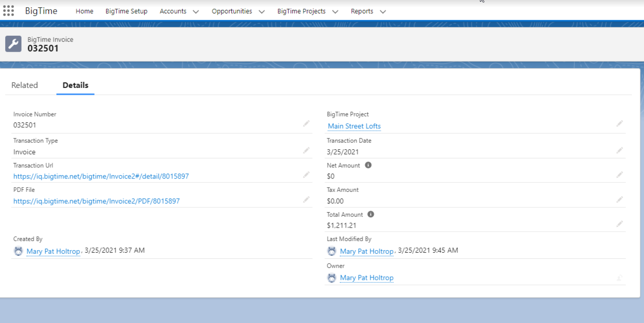The width and height of the screenshot is (644, 323).
Task: Show Total Amount info tooltip icon
Action: (371, 214)
